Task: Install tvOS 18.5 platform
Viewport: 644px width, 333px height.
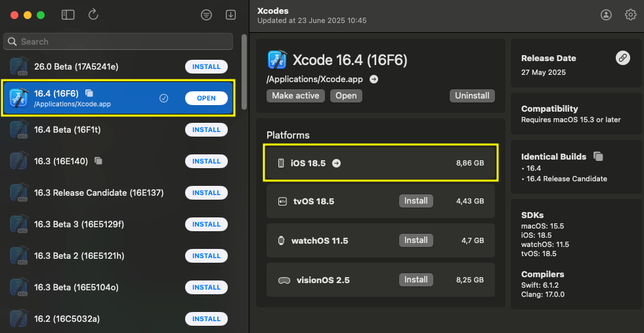Action: point(416,201)
